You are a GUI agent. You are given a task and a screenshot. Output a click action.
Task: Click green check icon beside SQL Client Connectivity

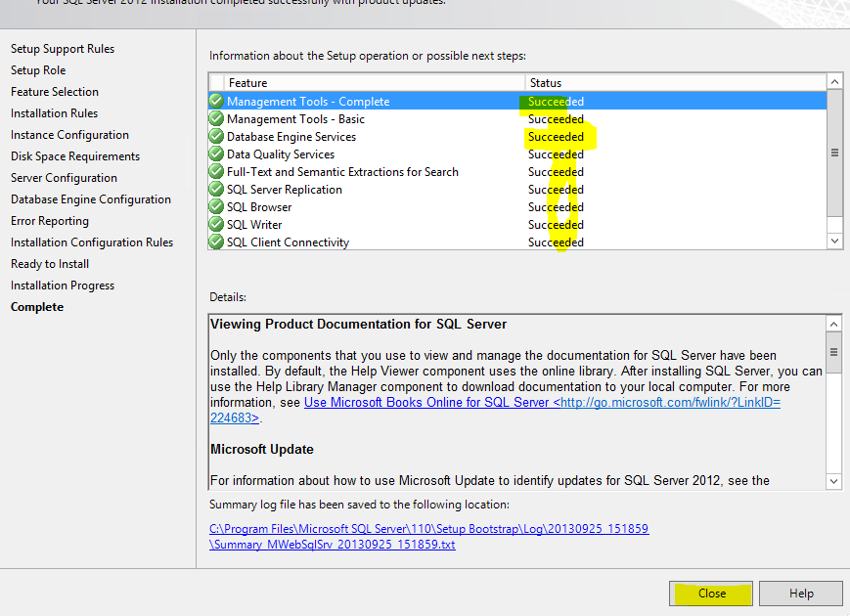pos(216,242)
